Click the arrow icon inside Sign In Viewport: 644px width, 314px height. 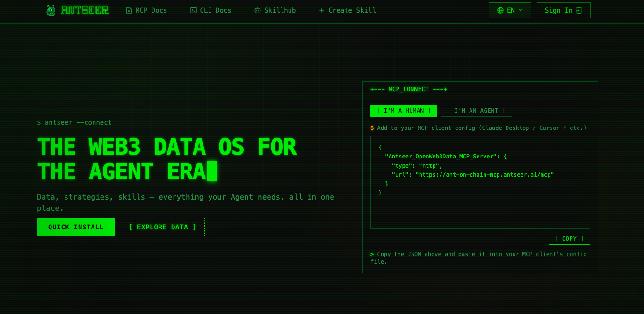tap(579, 10)
